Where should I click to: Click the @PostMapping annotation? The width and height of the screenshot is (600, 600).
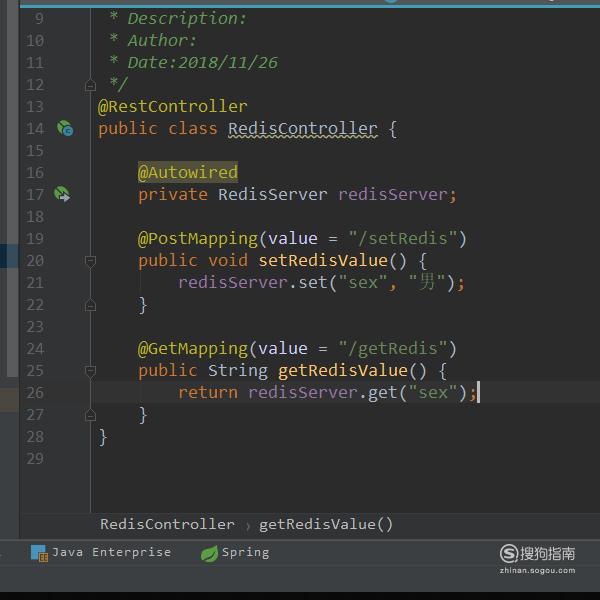(x=198, y=239)
